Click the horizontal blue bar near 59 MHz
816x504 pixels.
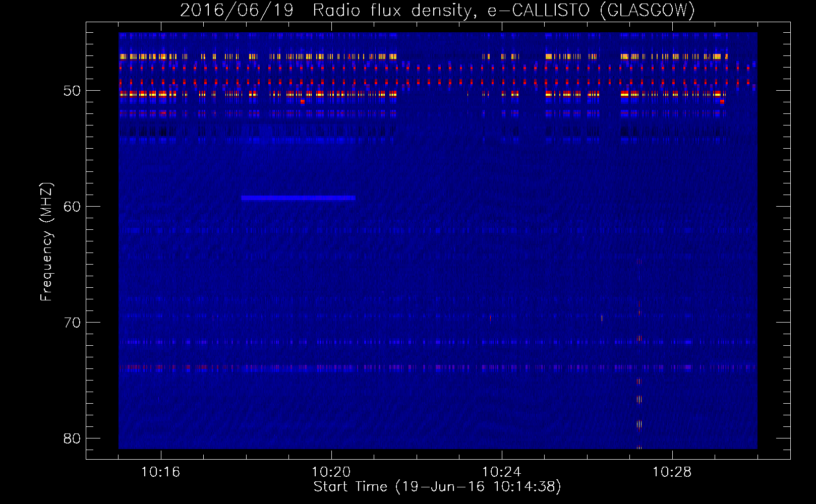(299, 198)
